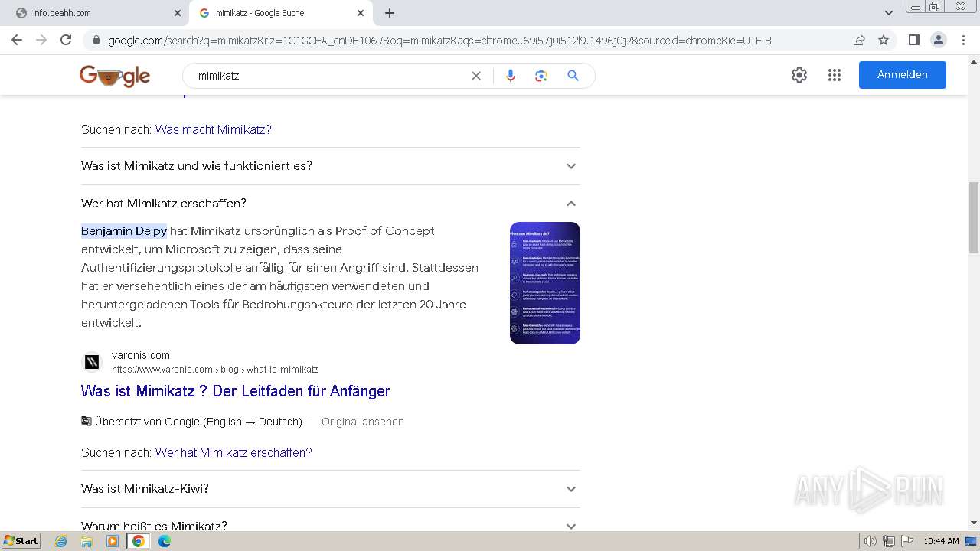The width and height of the screenshot is (980, 551).
Task: Click the Anmelden sign-in button
Action: pyautogui.click(x=903, y=75)
